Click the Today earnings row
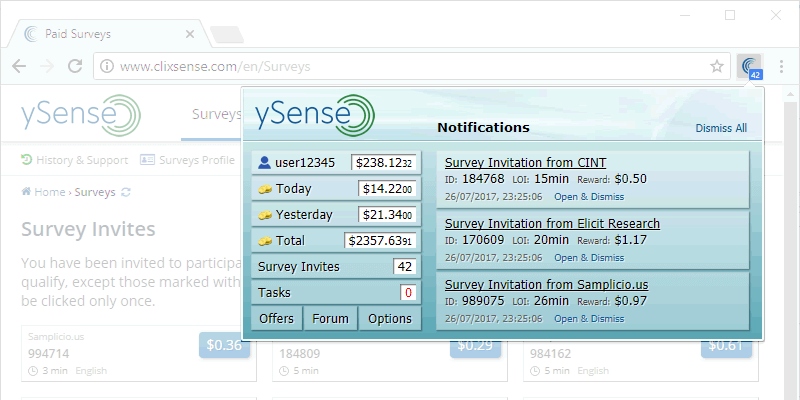The height and width of the screenshot is (400, 800). coord(336,189)
